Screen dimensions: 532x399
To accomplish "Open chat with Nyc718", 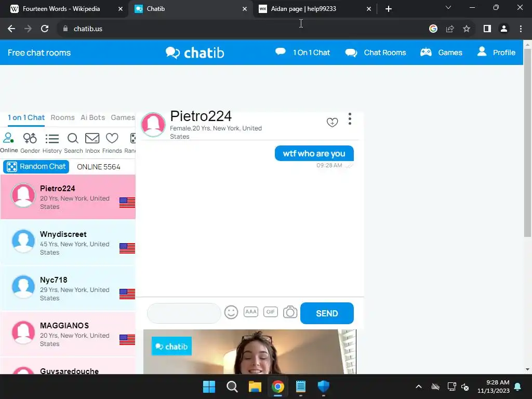I will [x=68, y=288].
